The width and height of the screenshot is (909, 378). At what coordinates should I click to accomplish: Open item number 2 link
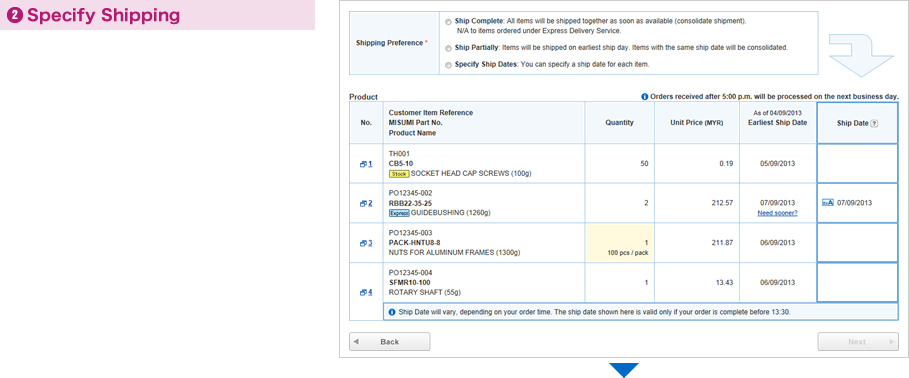(x=370, y=203)
